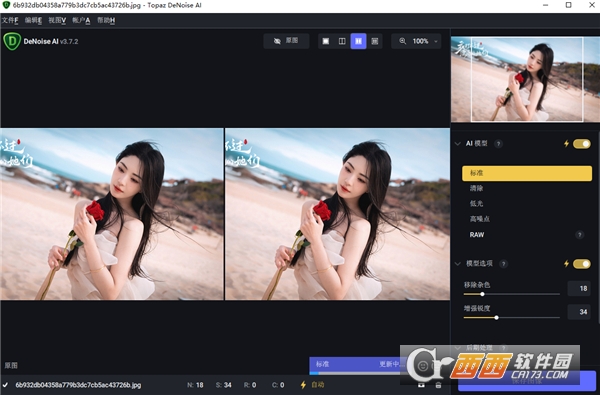This screenshot has height=395, width=600.
Task: Click the processed image in right pane
Action: [338, 214]
